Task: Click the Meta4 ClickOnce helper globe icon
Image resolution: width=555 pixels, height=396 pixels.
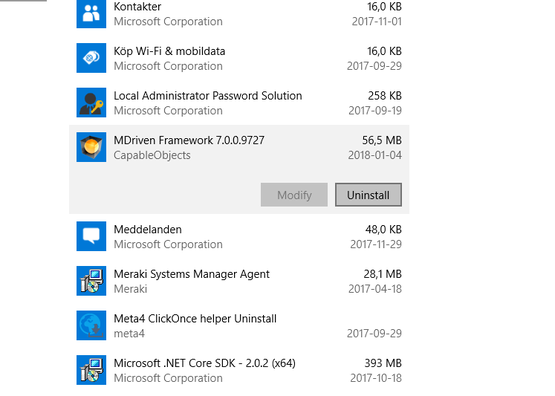Action: coord(91,326)
